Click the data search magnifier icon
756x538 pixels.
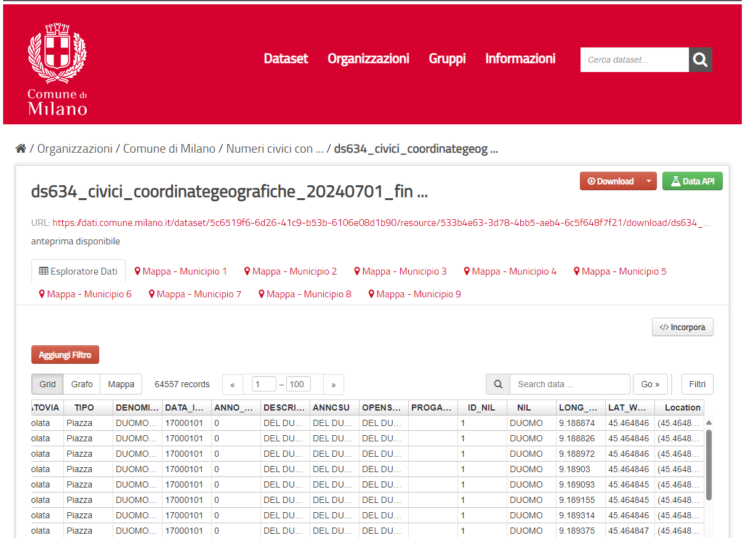point(498,384)
